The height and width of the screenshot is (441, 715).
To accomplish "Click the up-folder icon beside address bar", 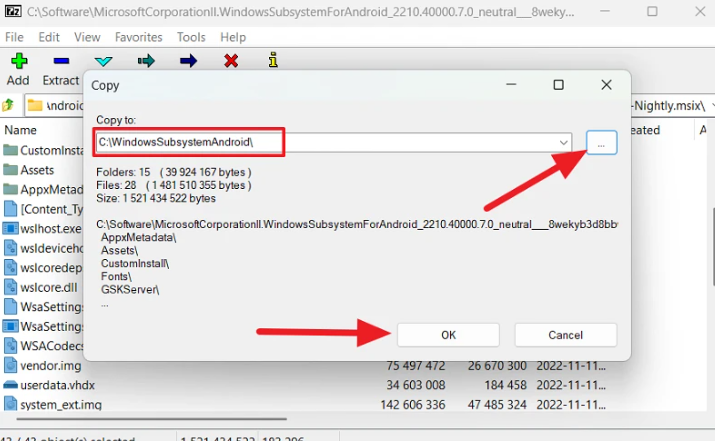I will 8,105.
